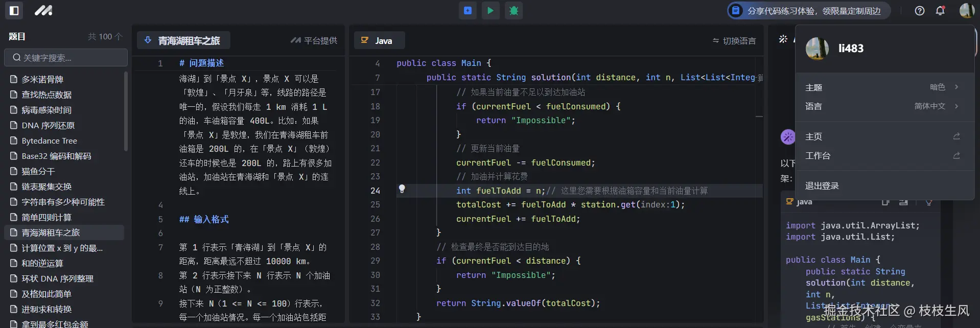Open the 青海湖租车之旅 problem description tab

183,40
